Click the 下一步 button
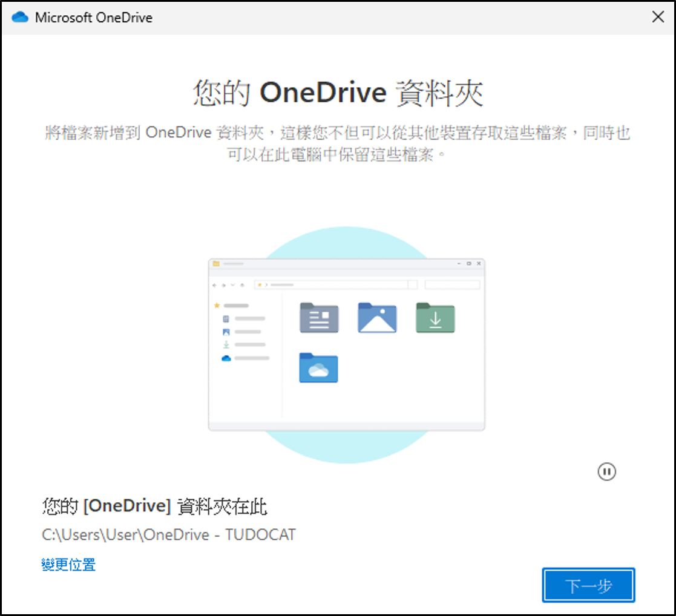Image resolution: width=676 pixels, height=616 pixels. coord(588,585)
